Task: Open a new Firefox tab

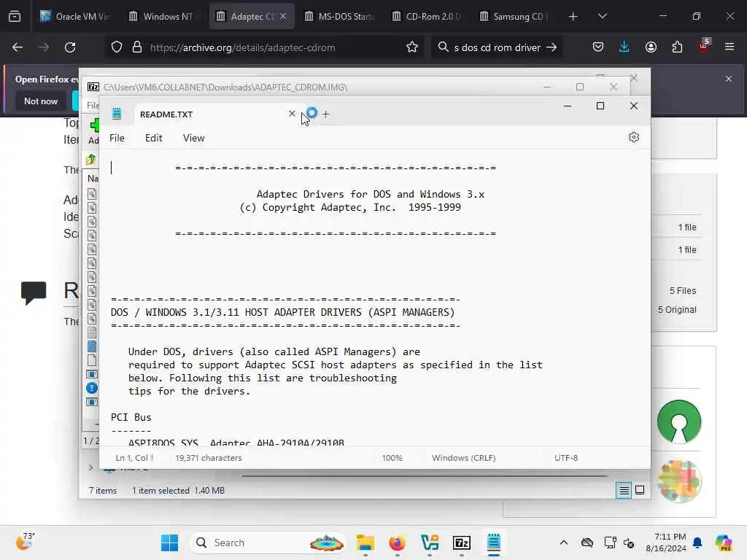Action: coord(573,17)
